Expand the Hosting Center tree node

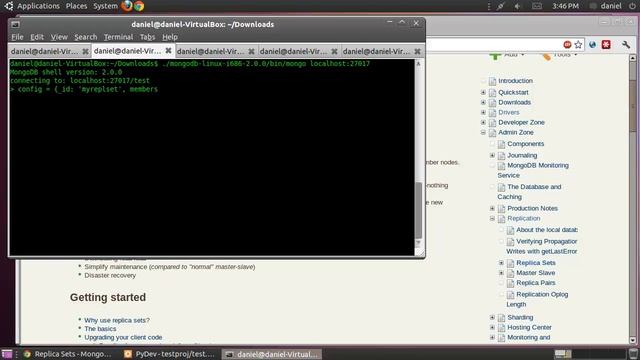[492, 327]
